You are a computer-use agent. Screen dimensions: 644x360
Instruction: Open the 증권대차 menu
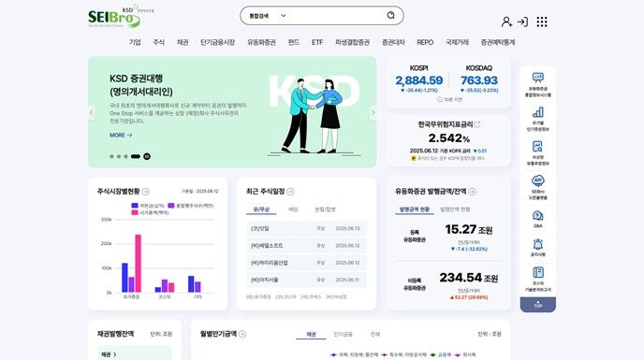393,42
